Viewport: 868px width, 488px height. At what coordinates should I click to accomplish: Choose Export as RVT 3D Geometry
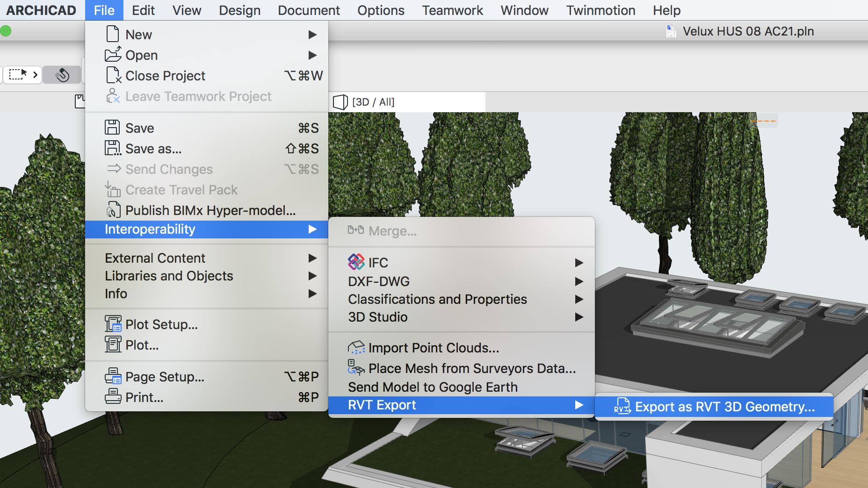click(x=714, y=407)
